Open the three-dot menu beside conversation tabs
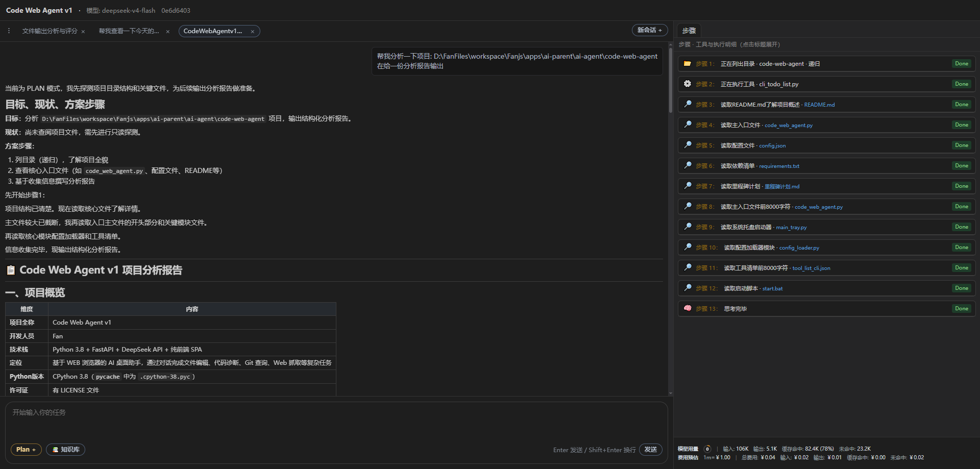This screenshot has height=469, width=980. 9,31
